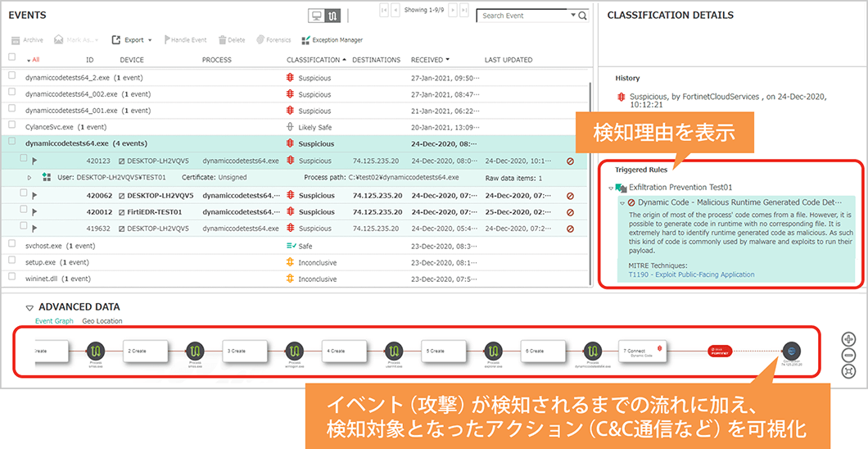The image size is (868, 449).
Task: Click the search magnifier icon
Action: (582, 16)
